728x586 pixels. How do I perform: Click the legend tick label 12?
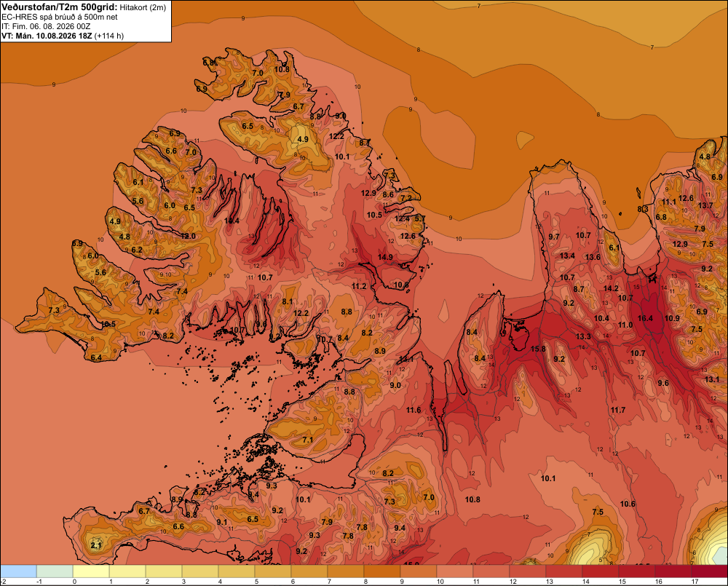pyautogui.click(x=513, y=582)
